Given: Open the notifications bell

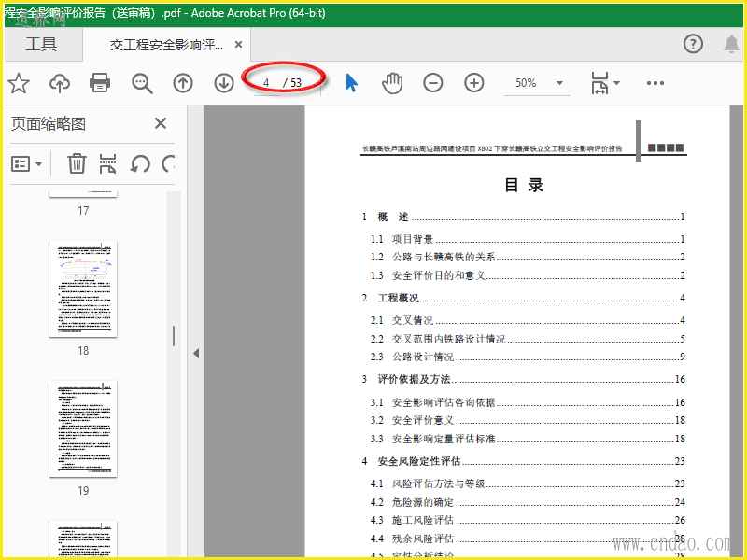Looking at the screenshot, I should point(731,44).
